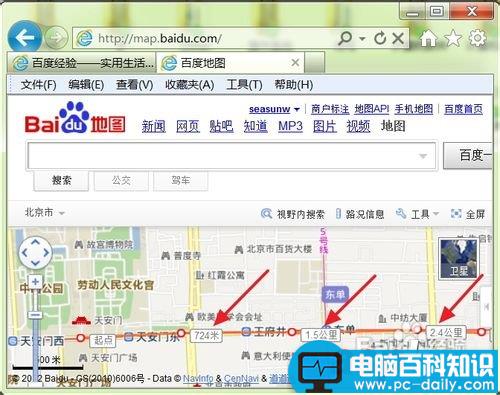Open the address bar search dropdown arrow
500x395 pixels.
(362, 39)
